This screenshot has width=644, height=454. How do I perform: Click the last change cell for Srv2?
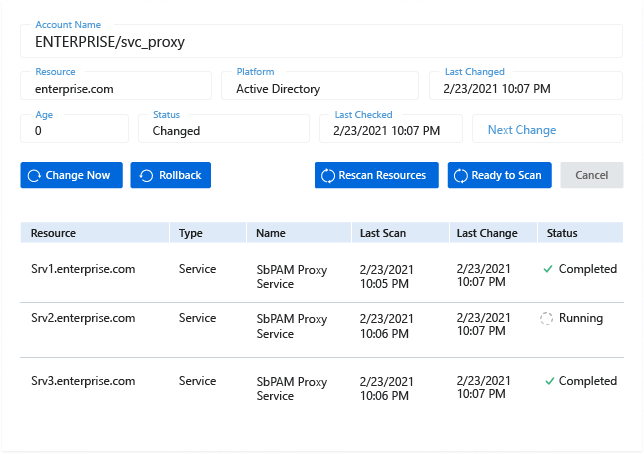pos(483,324)
